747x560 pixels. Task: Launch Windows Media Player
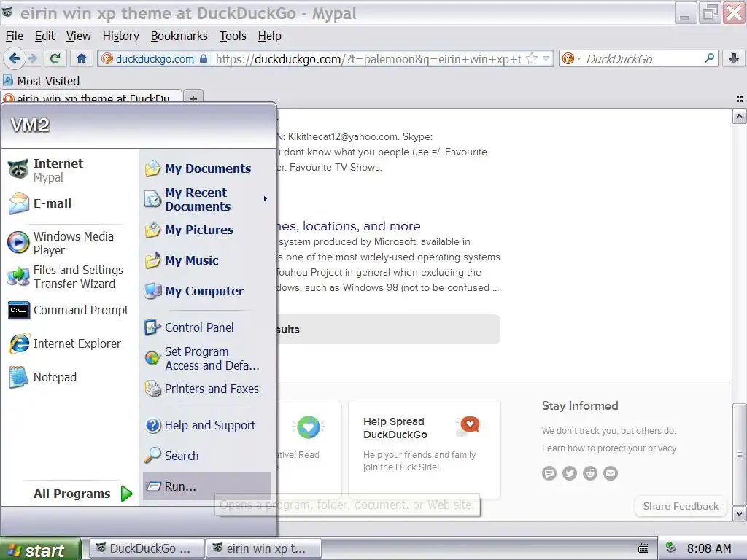coord(69,243)
